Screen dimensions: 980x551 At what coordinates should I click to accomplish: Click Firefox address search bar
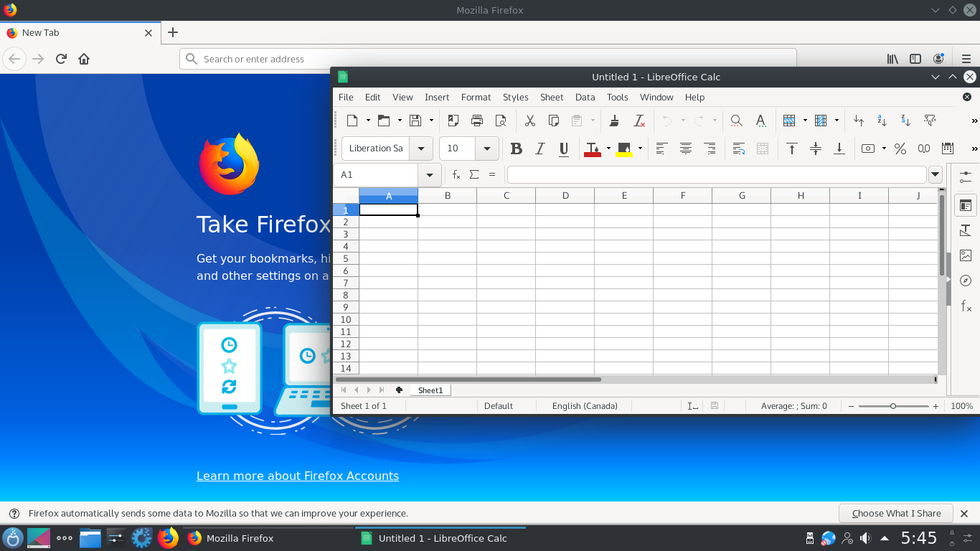tap(488, 59)
